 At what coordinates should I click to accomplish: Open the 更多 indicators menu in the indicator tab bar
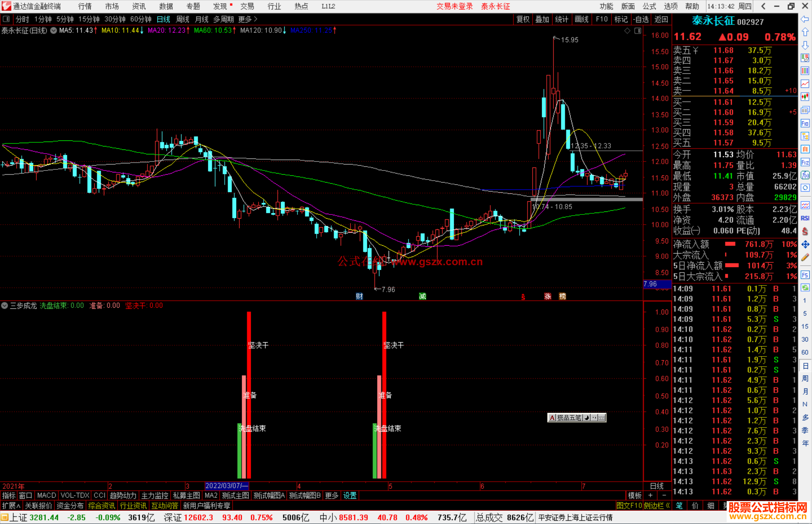(332, 495)
